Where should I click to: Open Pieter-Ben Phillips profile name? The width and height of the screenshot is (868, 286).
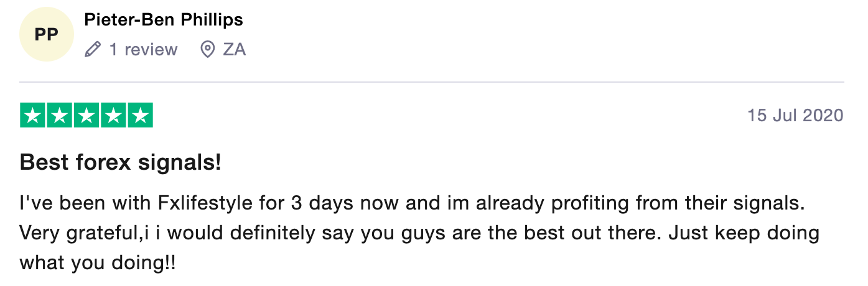coord(164,20)
